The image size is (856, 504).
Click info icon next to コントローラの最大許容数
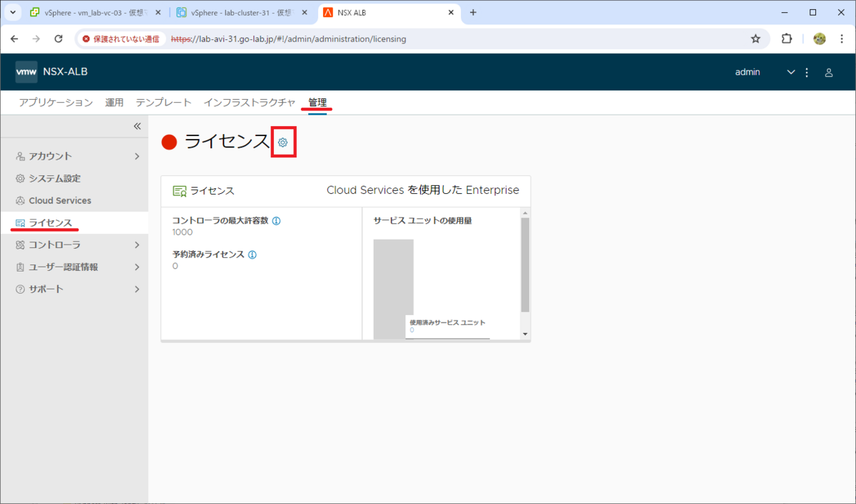pos(276,220)
